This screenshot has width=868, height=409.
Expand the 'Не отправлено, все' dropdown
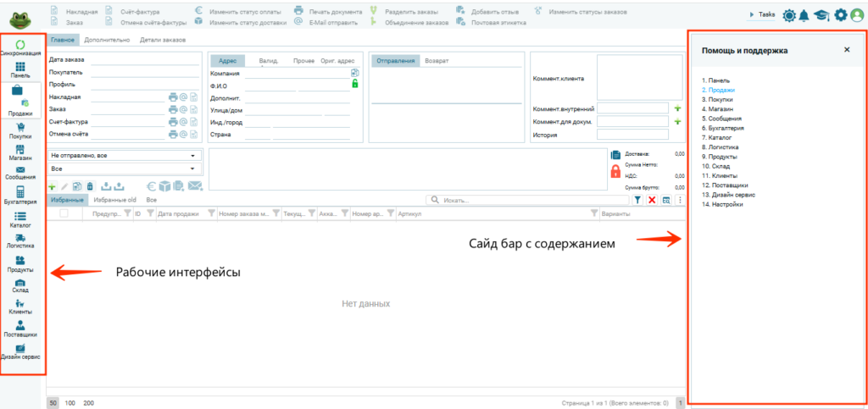coord(124,156)
